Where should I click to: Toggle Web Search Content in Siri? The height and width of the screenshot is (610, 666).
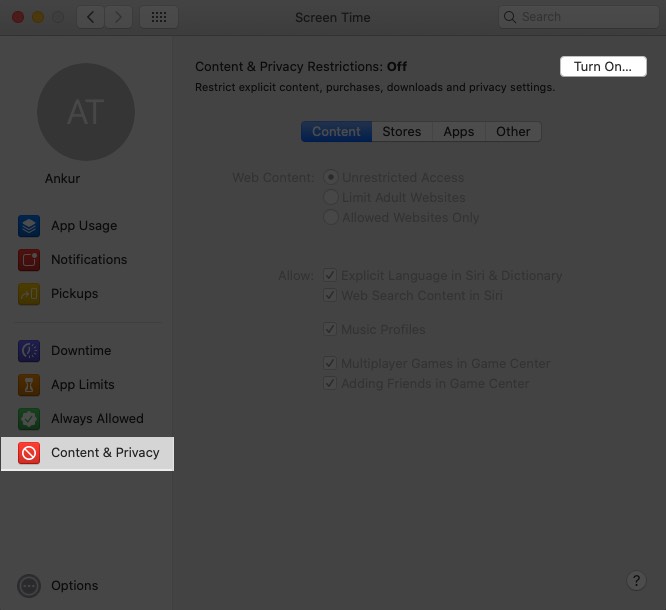pyautogui.click(x=330, y=295)
